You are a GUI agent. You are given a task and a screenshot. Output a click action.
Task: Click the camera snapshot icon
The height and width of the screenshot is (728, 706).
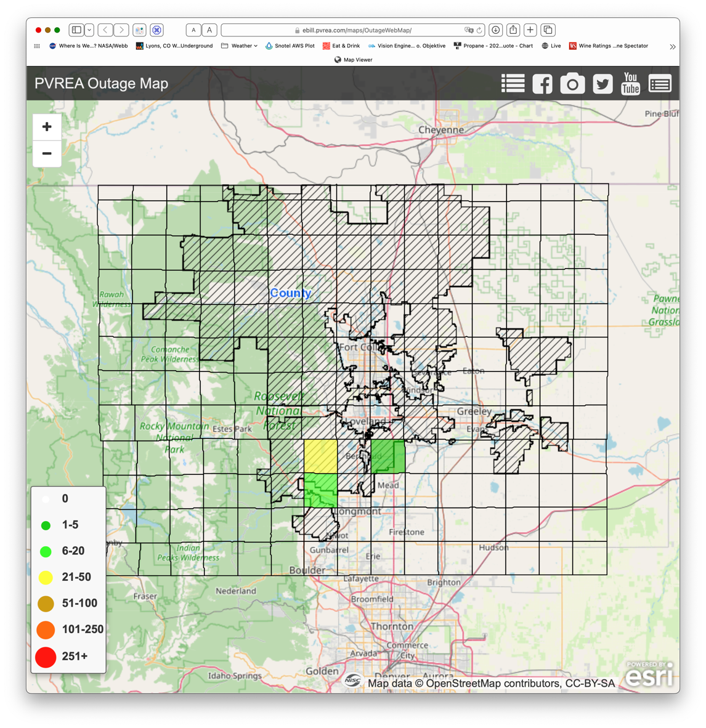click(572, 84)
